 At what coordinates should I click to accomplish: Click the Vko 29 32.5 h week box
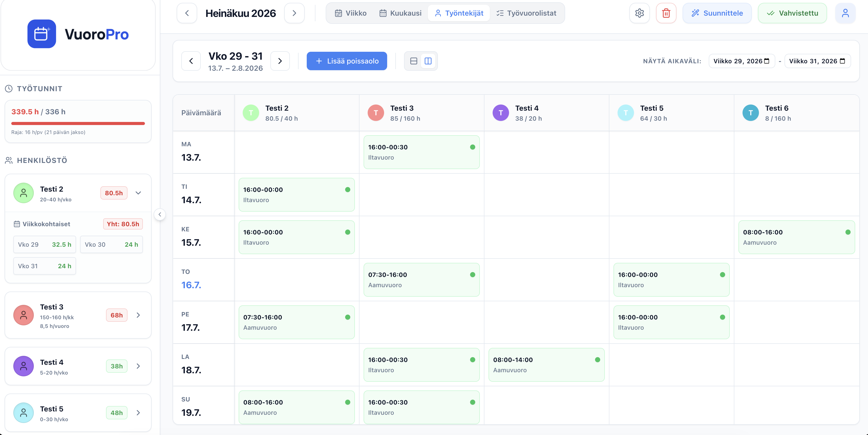click(45, 244)
